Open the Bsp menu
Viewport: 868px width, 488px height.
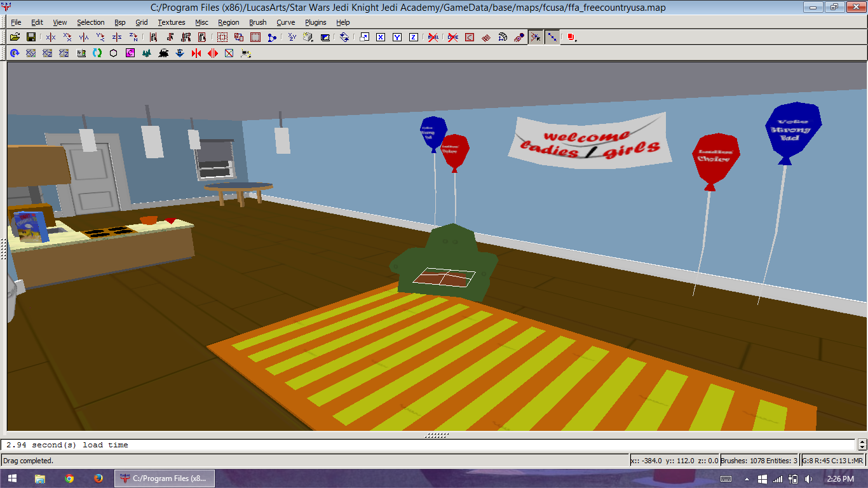(x=120, y=22)
